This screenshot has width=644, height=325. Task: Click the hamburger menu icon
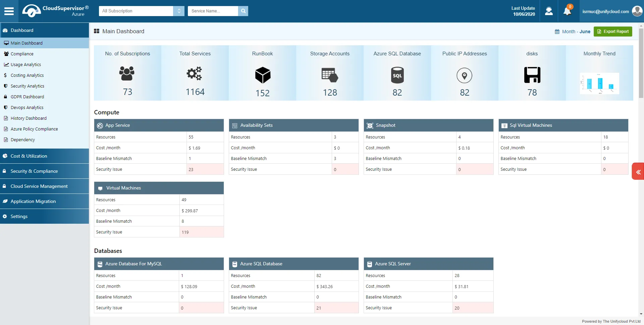pos(9,11)
